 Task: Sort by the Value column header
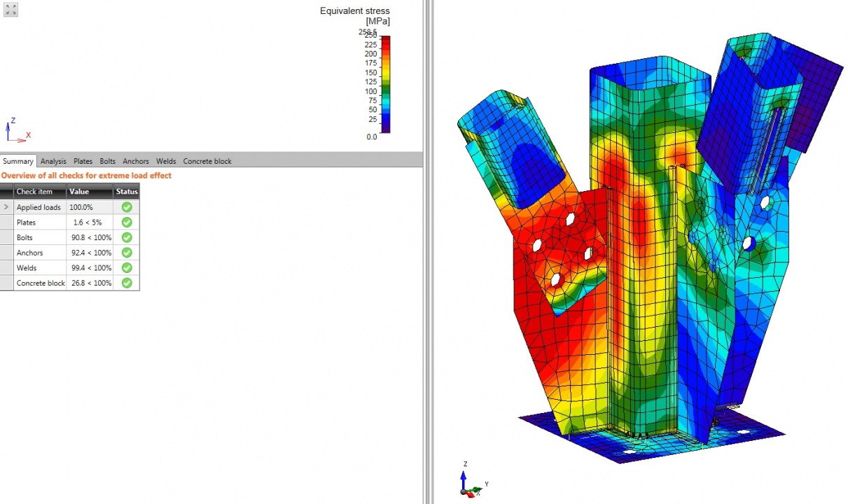click(x=89, y=192)
